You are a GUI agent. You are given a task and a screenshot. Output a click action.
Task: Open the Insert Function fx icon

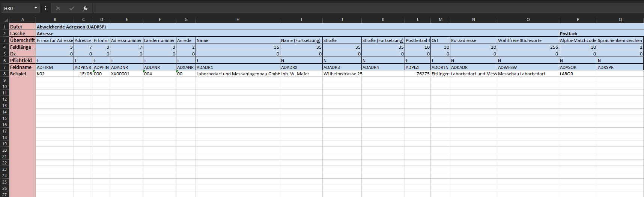pyautogui.click(x=85, y=8)
